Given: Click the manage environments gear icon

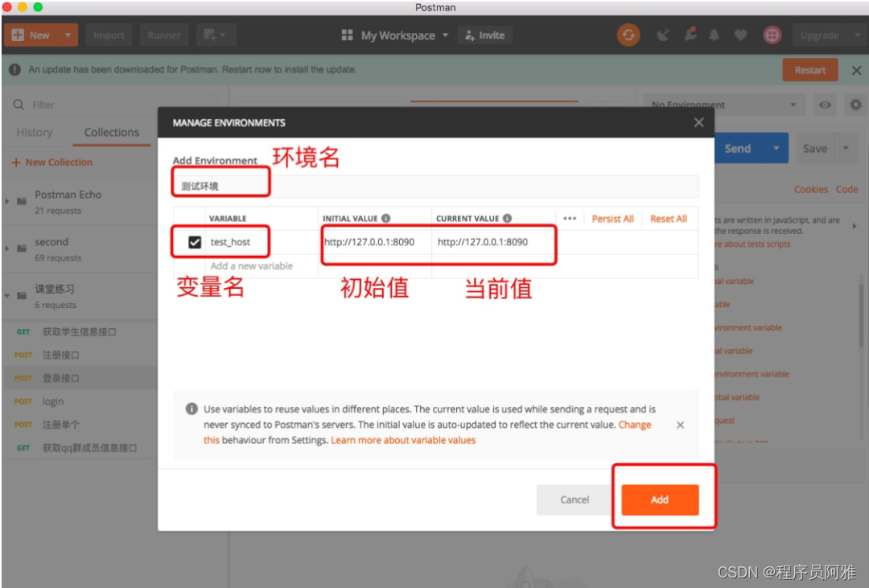Looking at the screenshot, I should click(x=855, y=105).
